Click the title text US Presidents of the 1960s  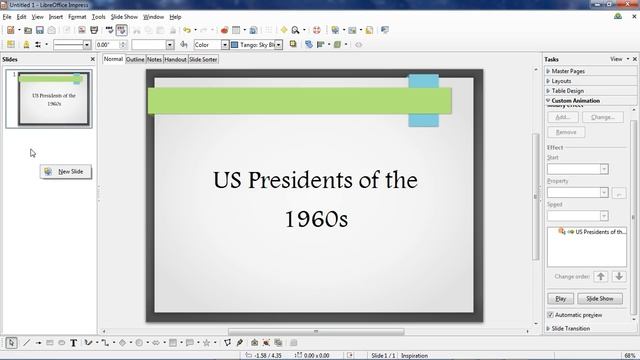point(316,199)
